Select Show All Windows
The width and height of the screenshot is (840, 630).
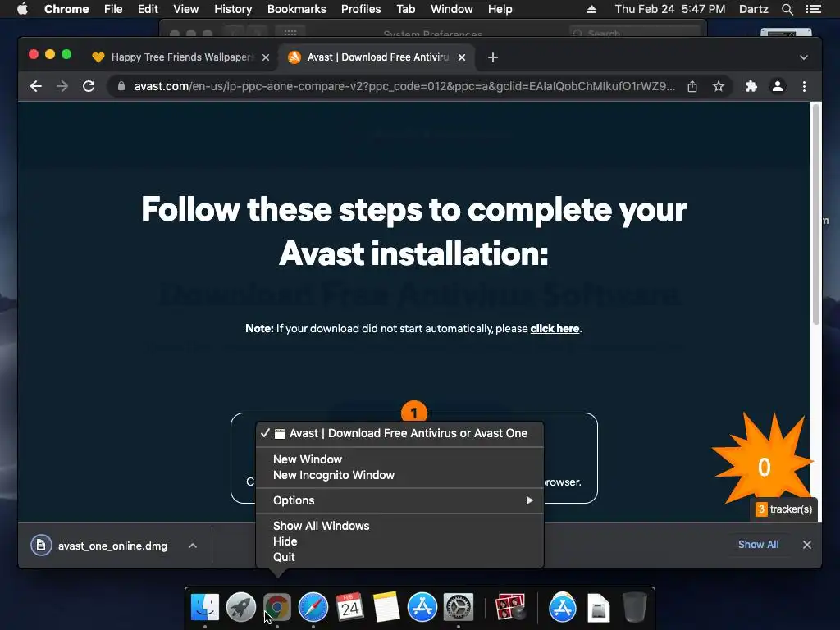(x=399, y=526)
